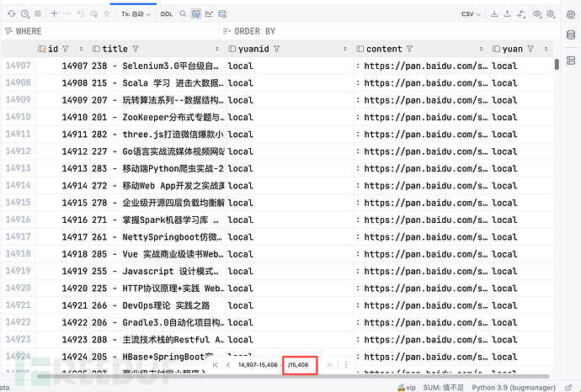581x392 pixels.
Task: Reload table data with the refresh icon
Action: tap(12, 14)
